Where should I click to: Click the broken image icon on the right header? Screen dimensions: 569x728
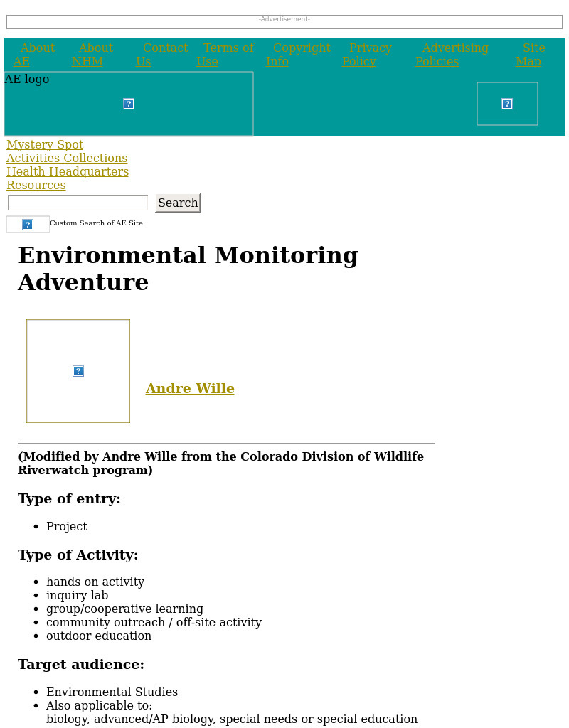click(x=507, y=103)
